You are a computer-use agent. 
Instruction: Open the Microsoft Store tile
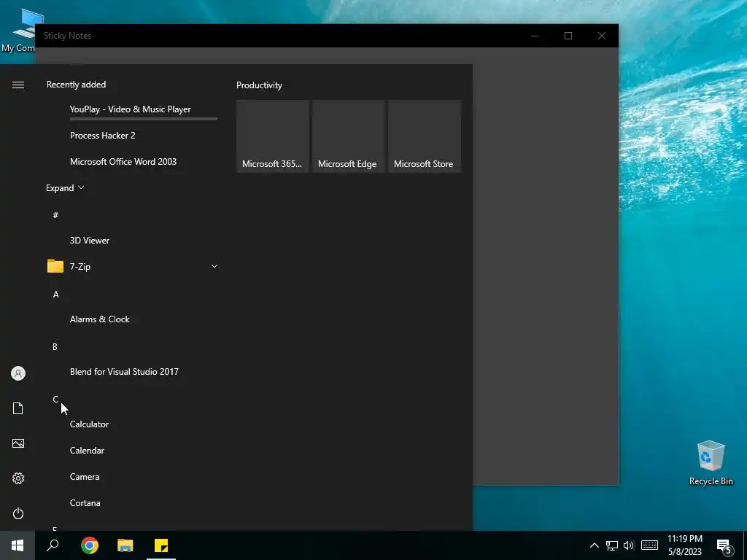(x=425, y=136)
